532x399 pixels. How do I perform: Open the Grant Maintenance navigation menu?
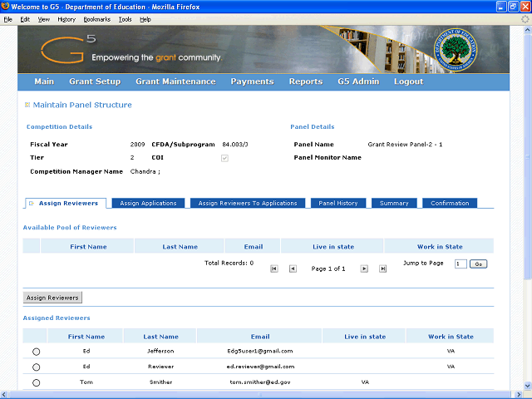[175, 81]
